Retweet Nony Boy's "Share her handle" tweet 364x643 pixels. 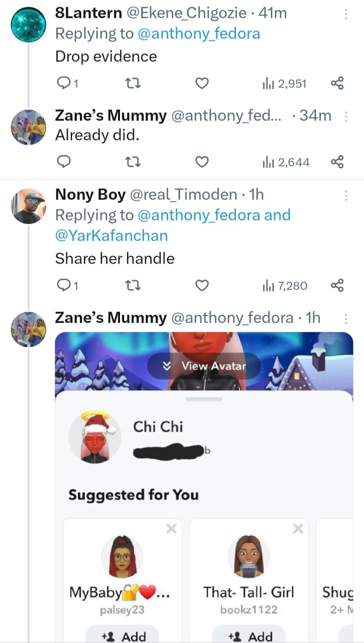[131, 286]
